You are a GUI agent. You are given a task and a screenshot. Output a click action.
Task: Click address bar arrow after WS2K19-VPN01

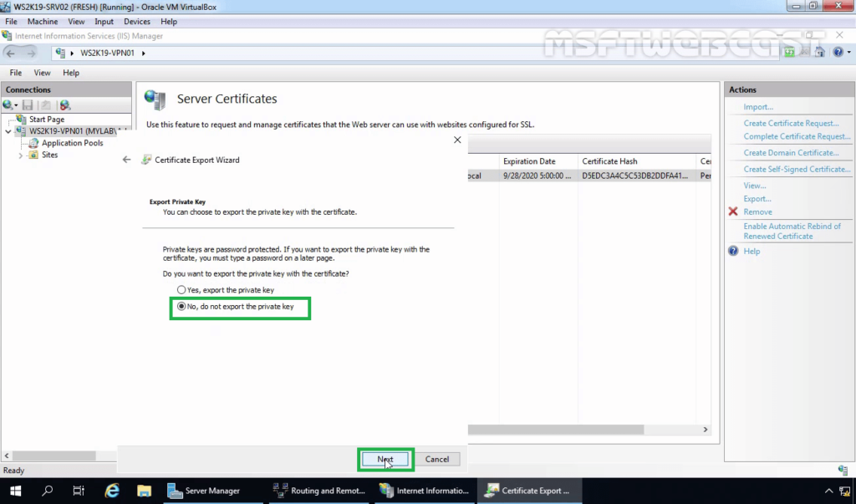tap(144, 53)
